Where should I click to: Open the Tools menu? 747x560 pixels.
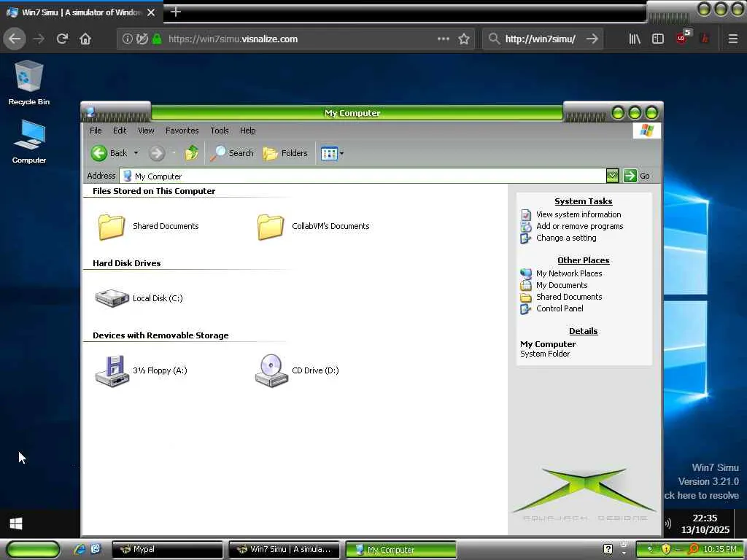pyautogui.click(x=219, y=131)
